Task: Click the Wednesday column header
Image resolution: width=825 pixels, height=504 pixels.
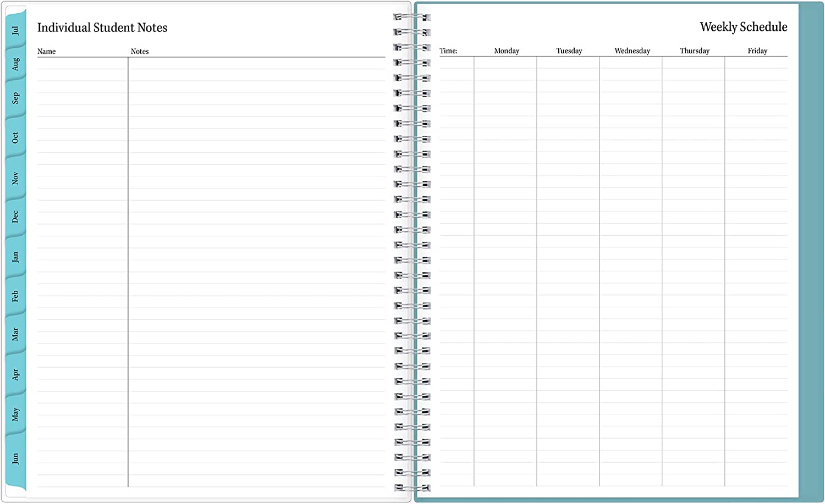Action: tap(632, 51)
